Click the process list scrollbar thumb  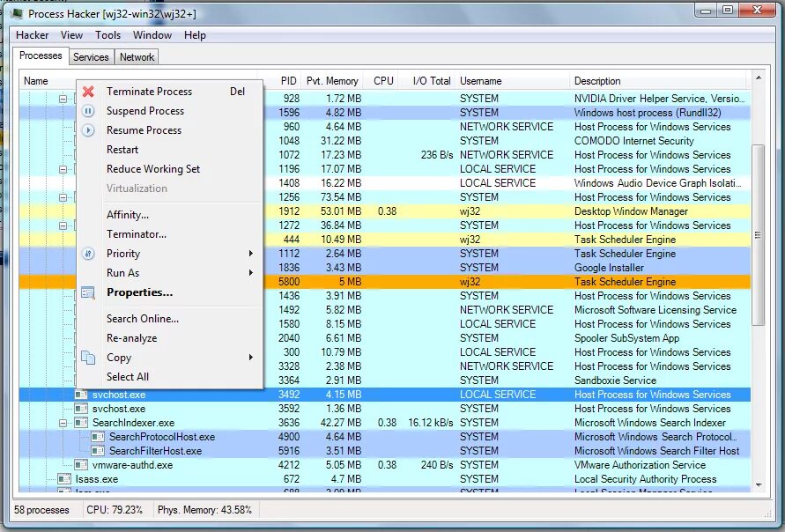click(758, 235)
